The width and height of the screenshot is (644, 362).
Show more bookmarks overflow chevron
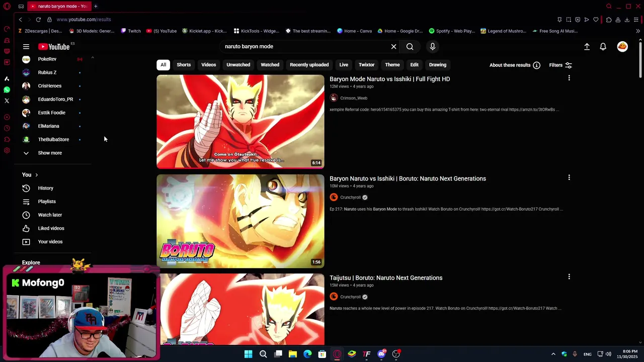point(638,31)
